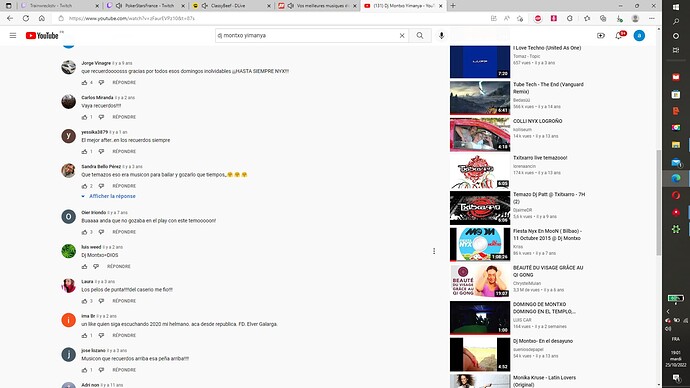Clear the search field with X
690x388 pixels.
402,36
